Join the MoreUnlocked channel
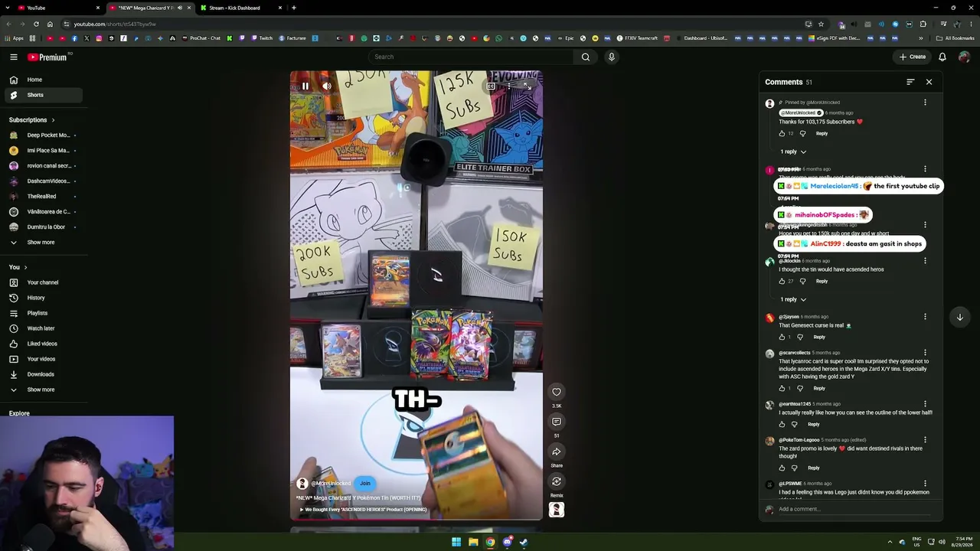 365,484
